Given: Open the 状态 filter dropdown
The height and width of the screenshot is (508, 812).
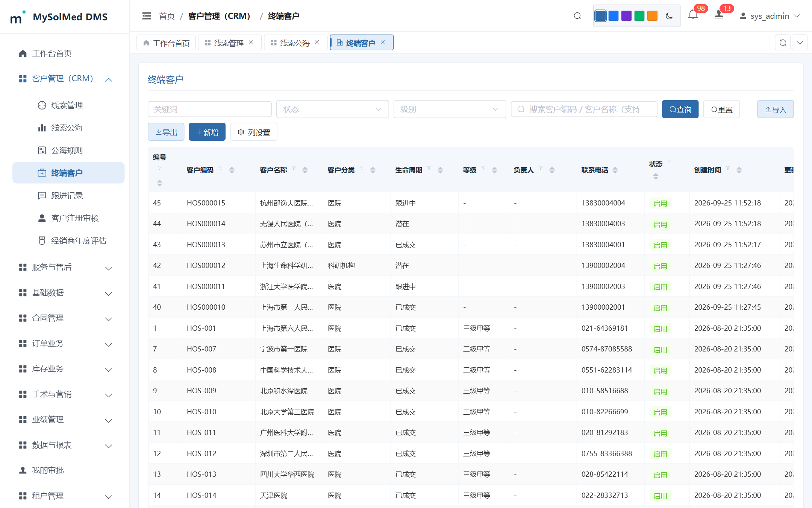Looking at the screenshot, I should pyautogui.click(x=332, y=109).
